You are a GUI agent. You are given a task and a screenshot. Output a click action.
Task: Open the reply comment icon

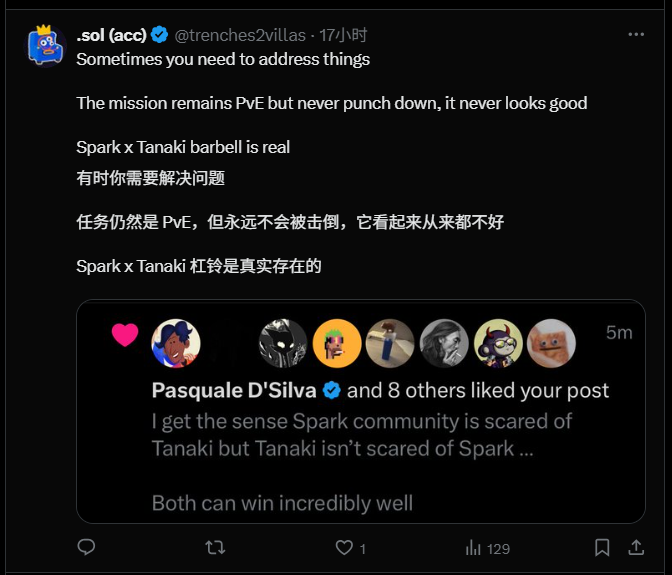pyautogui.click(x=86, y=547)
